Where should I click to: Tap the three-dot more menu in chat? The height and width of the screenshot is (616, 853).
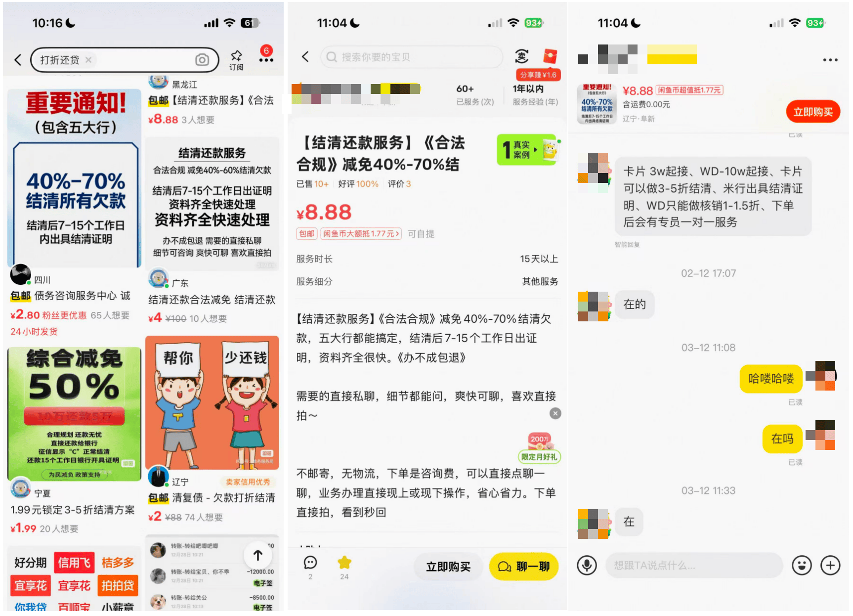point(830,59)
